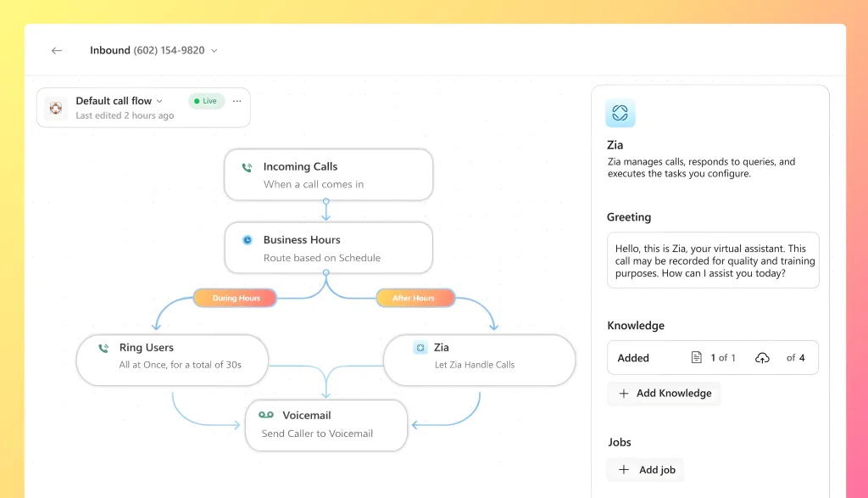
Task: Expand the Default call flow dropdown
Action: (x=159, y=101)
